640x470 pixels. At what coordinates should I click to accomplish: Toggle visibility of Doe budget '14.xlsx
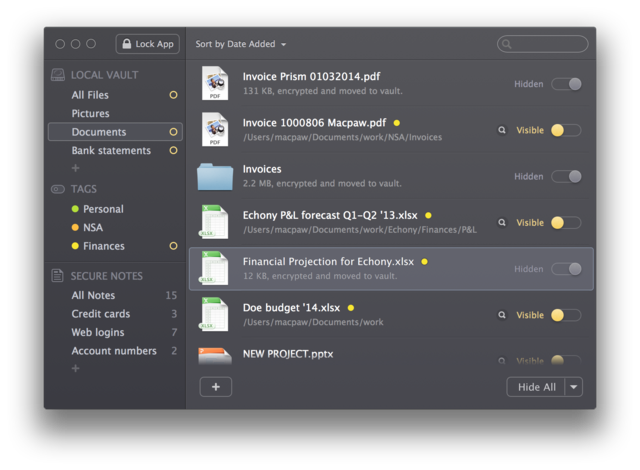coord(567,315)
